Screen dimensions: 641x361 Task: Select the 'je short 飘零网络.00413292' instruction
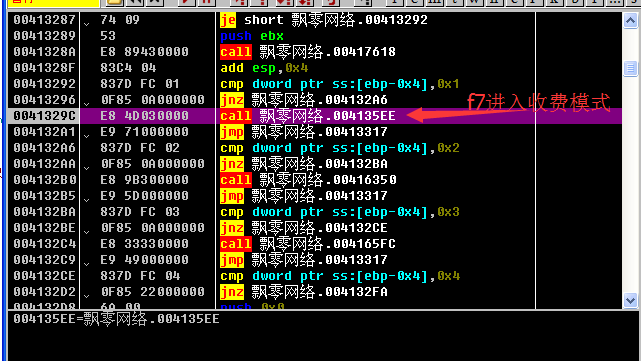point(324,20)
